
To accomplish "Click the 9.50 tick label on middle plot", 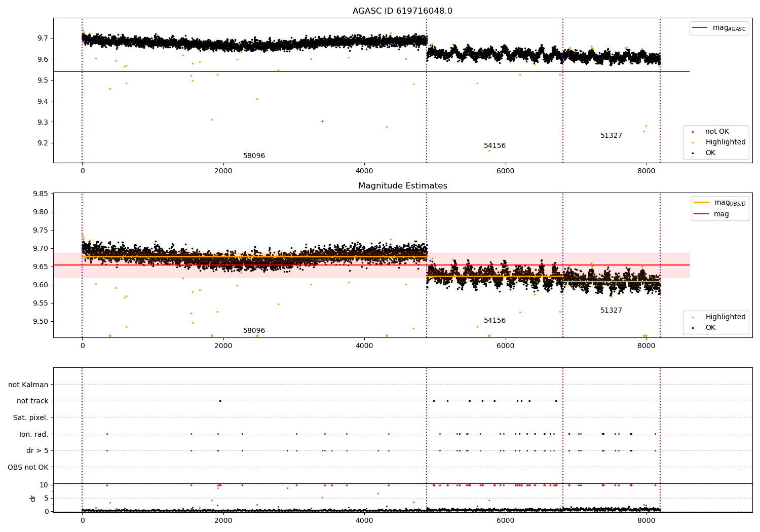I will point(41,322).
